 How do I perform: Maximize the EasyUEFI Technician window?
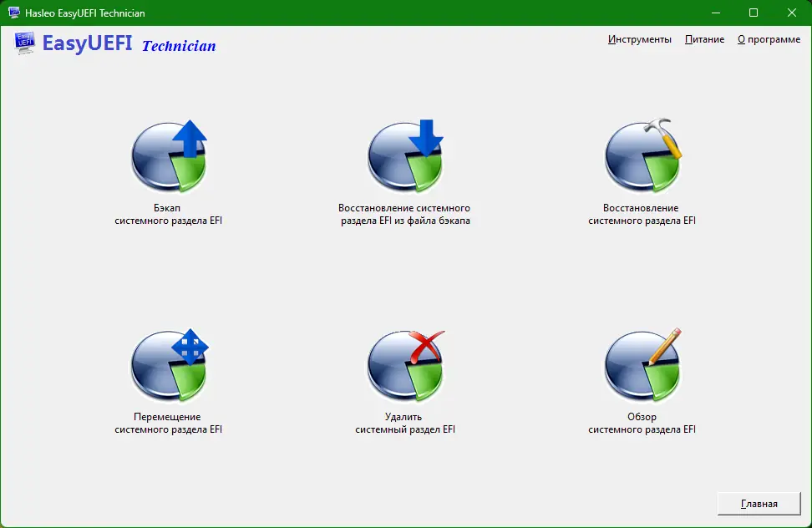pyautogui.click(x=754, y=13)
